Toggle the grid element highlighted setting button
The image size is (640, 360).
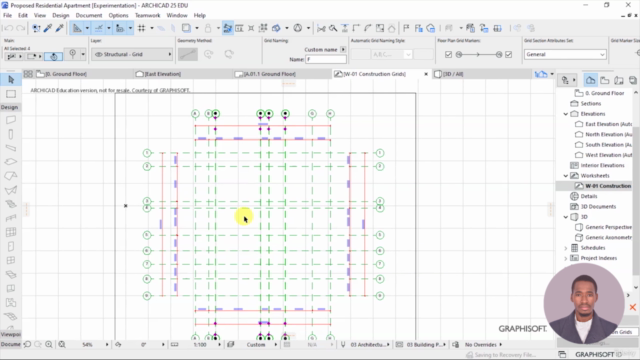(53, 56)
